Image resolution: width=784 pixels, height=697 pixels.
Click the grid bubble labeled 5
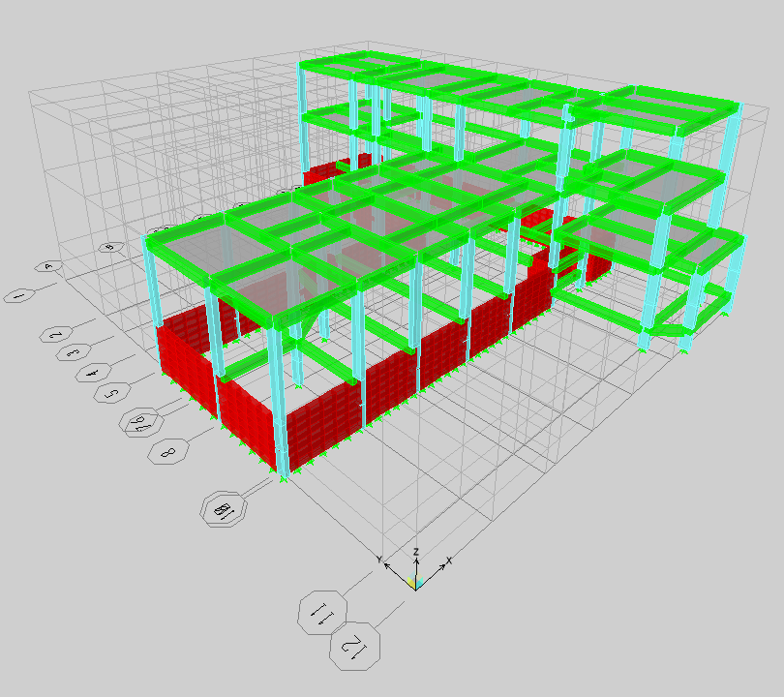tap(110, 392)
